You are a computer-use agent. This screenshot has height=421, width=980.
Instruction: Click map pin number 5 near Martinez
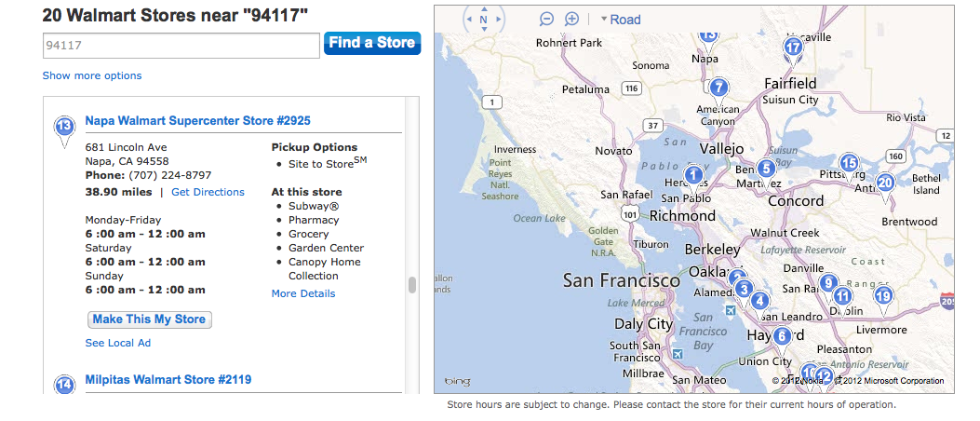[765, 170]
